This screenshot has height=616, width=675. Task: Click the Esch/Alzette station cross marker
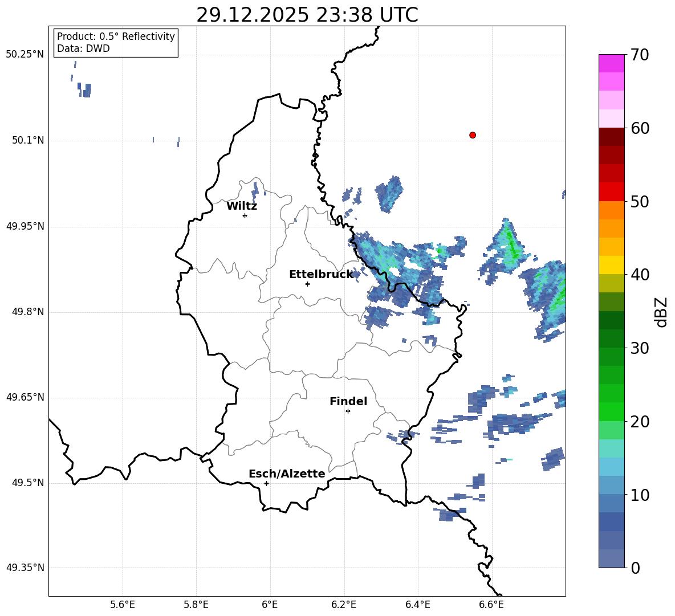coord(266,483)
